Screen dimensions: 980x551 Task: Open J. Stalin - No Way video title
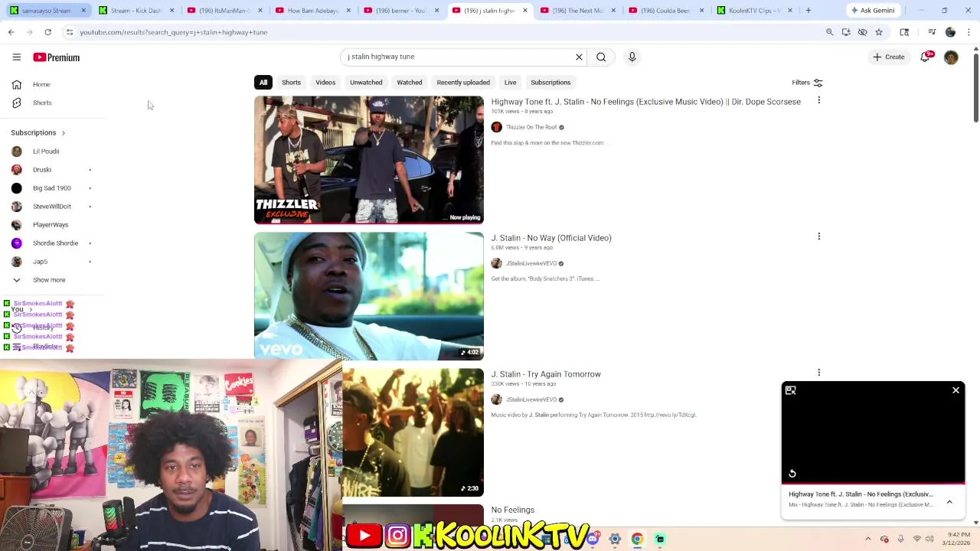pos(551,238)
